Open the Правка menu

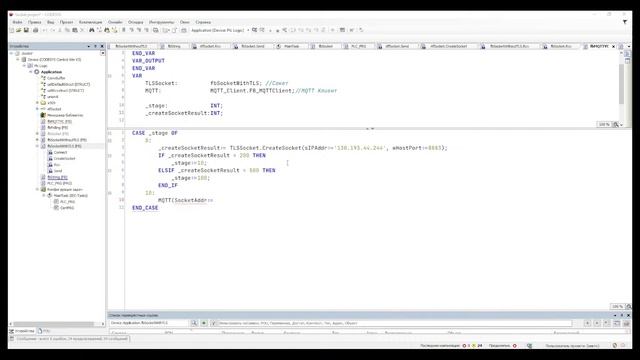(34, 22)
